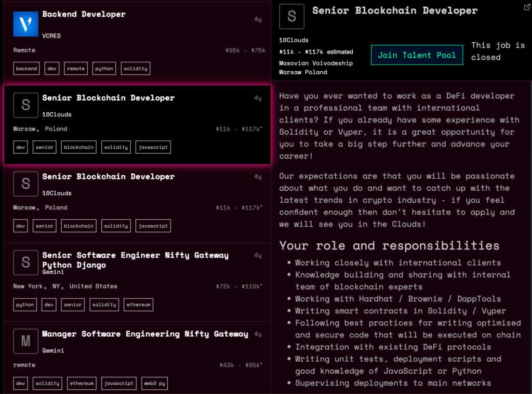
Task: Click the M logo on the Manager Software Engineering listing
Action: tap(26, 342)
